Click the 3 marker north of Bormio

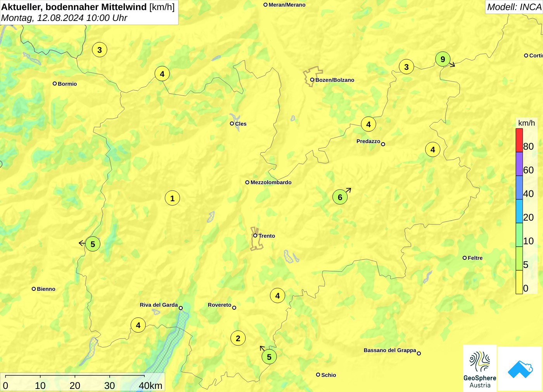[99, 50]
